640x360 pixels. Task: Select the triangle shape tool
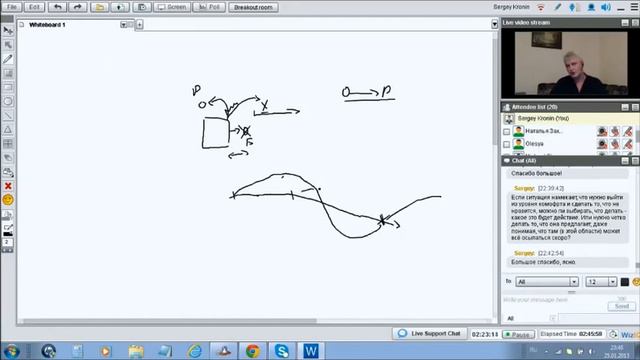coord(8,130)
